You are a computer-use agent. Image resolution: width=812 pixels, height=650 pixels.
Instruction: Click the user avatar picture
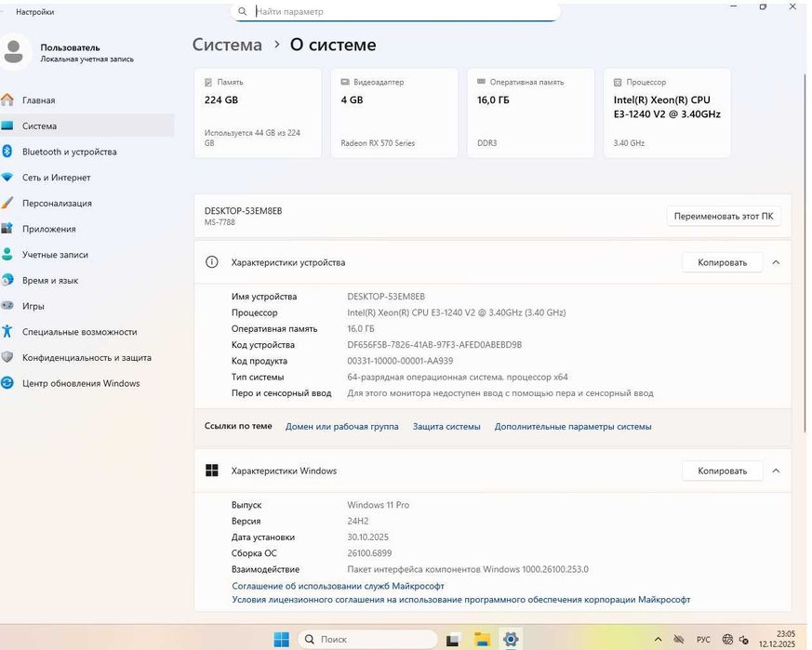[x=14, y=52]
